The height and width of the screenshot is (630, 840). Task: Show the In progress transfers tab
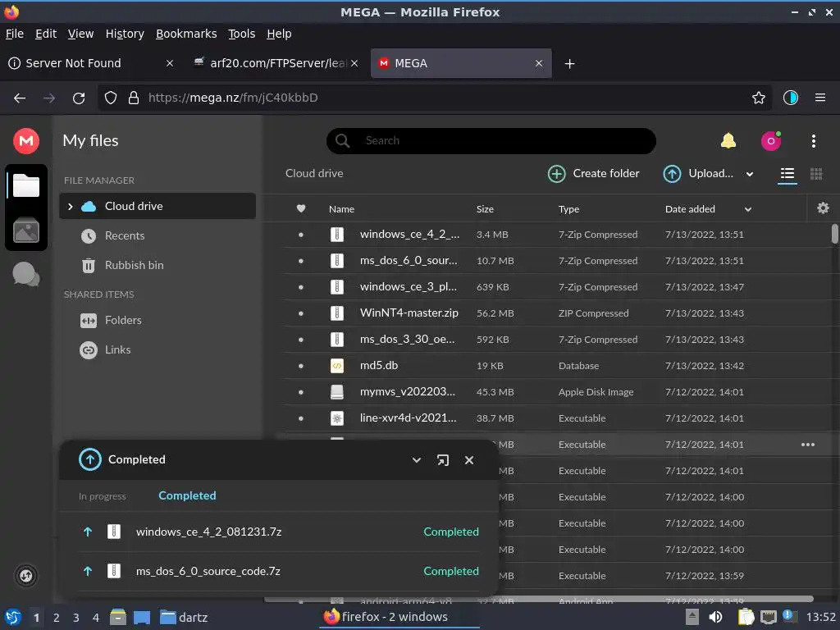coord(102,496)
